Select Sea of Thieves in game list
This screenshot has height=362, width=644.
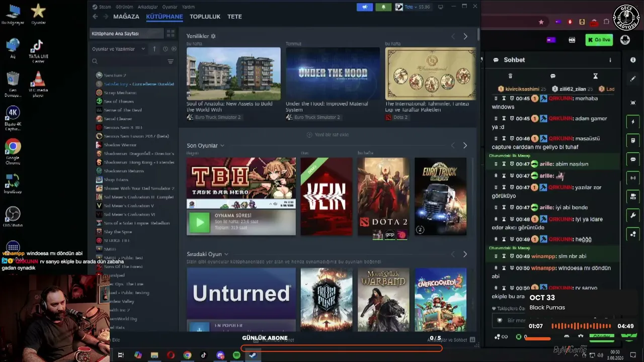coord(119,102)
